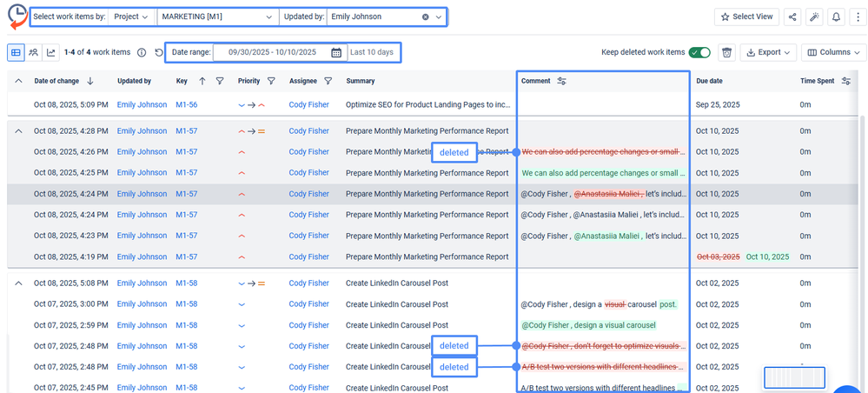Open the Columns dropdown menu
This screenshot has height=393, width=868.
click(x=833, y=52)
